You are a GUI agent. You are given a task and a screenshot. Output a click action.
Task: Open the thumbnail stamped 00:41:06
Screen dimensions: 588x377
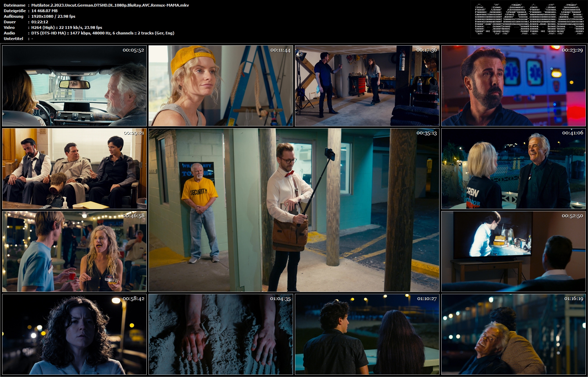point(513,168)
